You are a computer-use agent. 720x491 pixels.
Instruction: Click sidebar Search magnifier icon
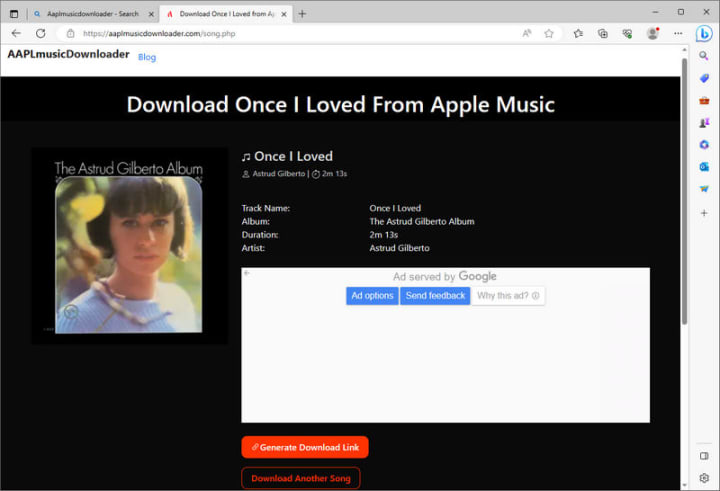(x=703, y=56)
